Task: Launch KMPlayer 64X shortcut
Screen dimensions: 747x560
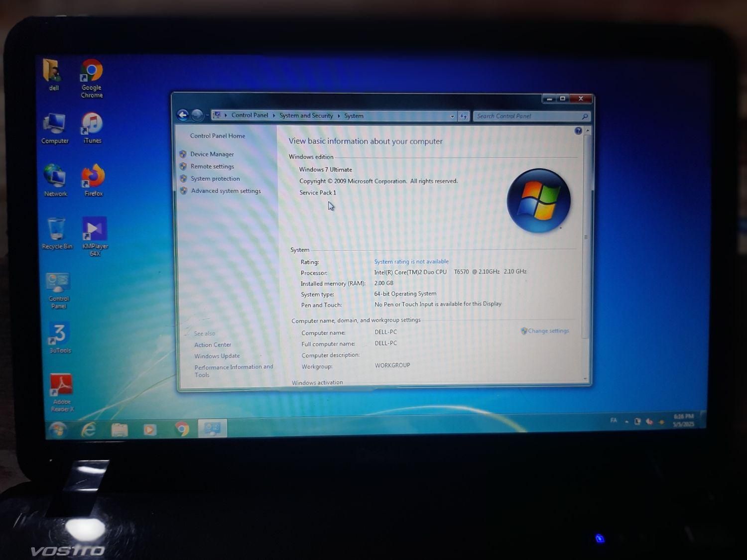Action: click(x=95, y=236)
